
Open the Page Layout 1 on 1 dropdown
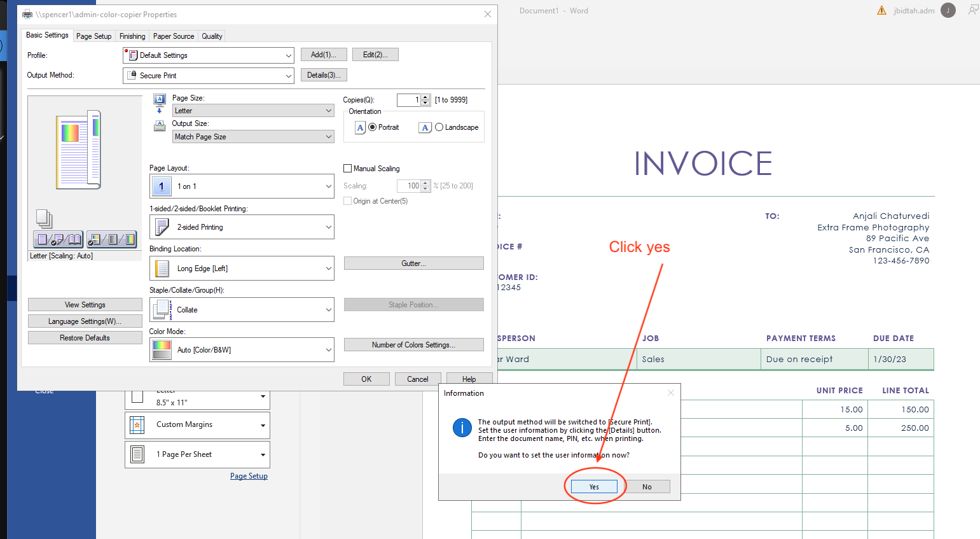click(x=242, y=186)
